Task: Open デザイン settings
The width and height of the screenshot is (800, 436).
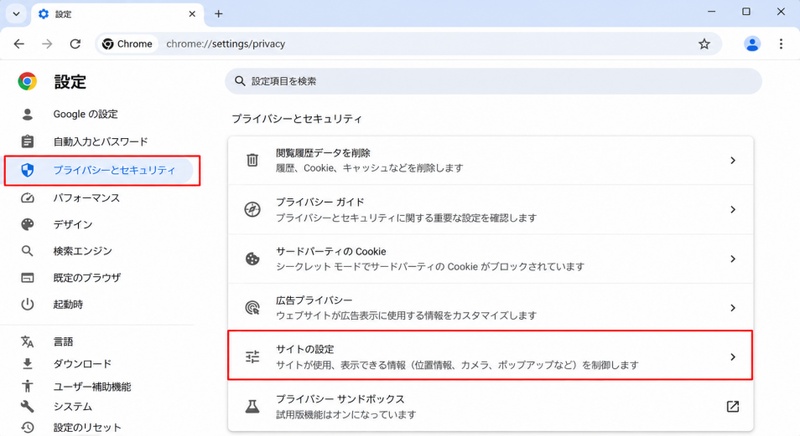Action: 73,224
